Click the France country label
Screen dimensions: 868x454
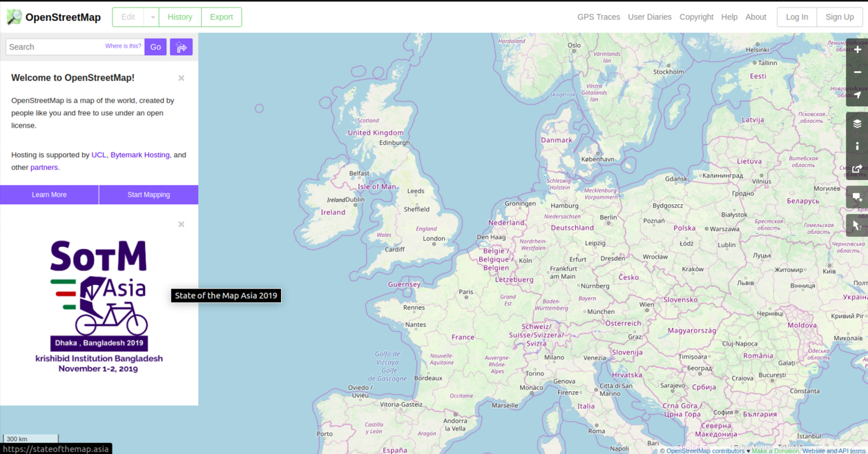[463, 337]
